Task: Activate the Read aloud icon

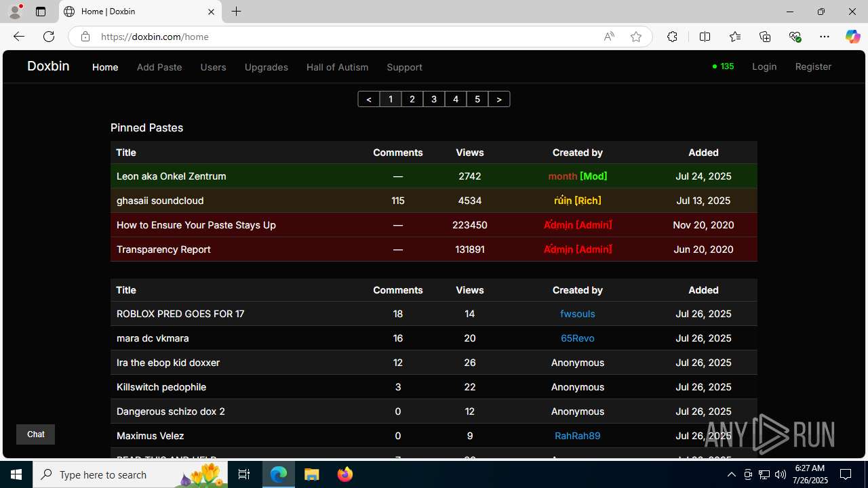Action: [609, 37]
